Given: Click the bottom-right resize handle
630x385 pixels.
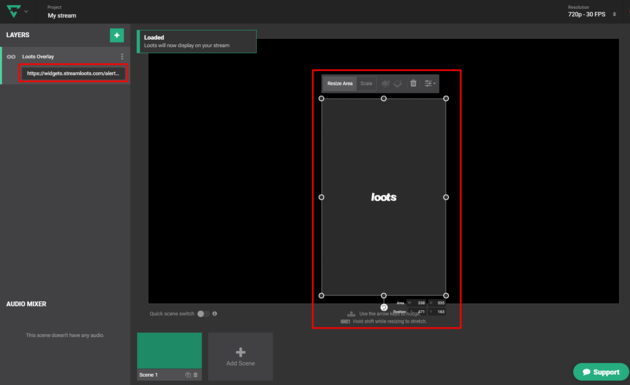Looking at the screenshot, I should click(446, 295).
